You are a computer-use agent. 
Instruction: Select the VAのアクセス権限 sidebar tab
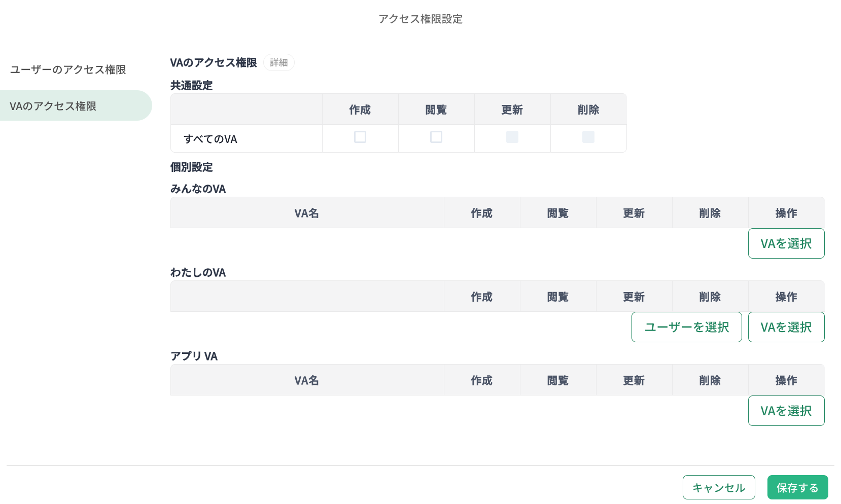pos(53,106)
